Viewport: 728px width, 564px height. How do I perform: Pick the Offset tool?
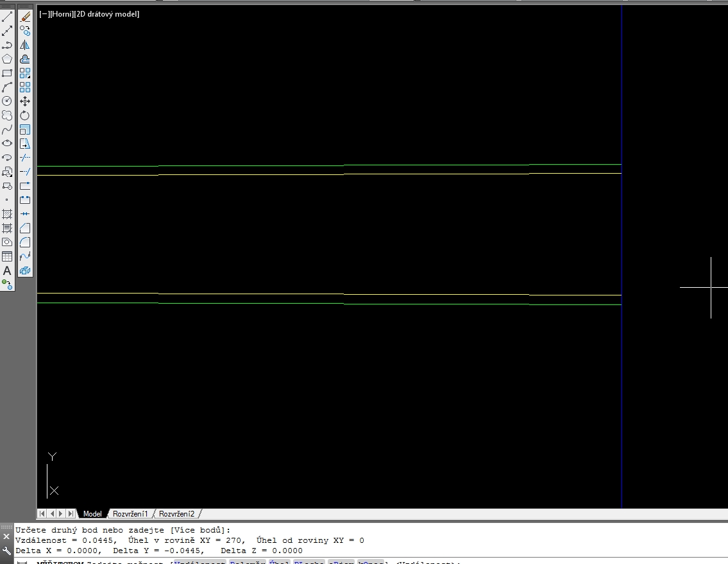(25, 59)
